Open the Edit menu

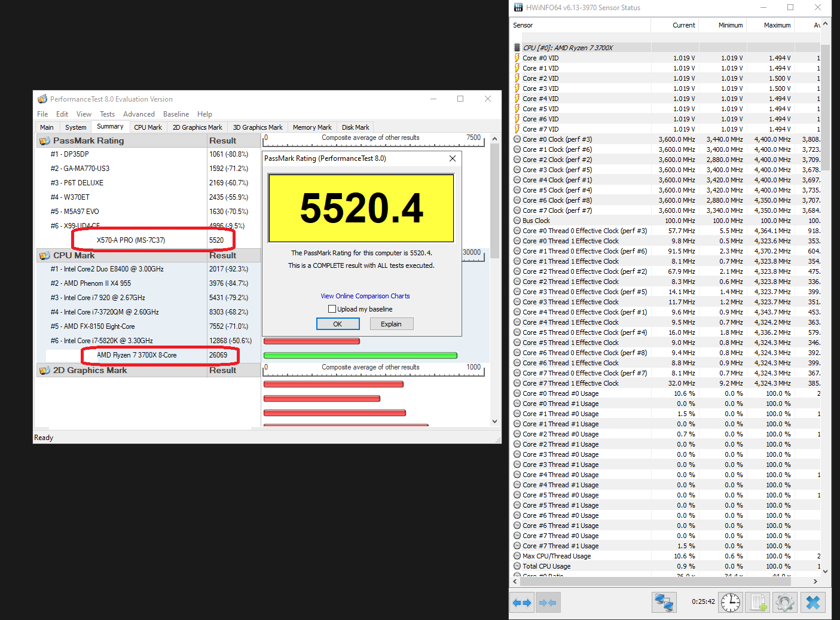click(x=62, y=114)
